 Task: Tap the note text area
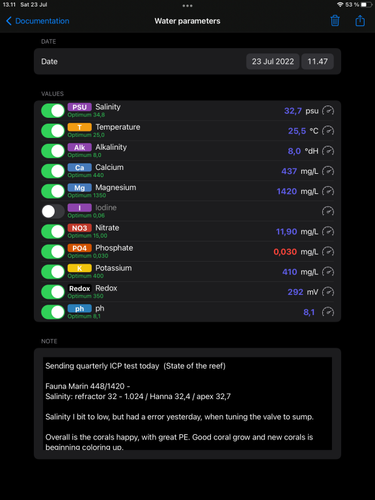[187, 403]
